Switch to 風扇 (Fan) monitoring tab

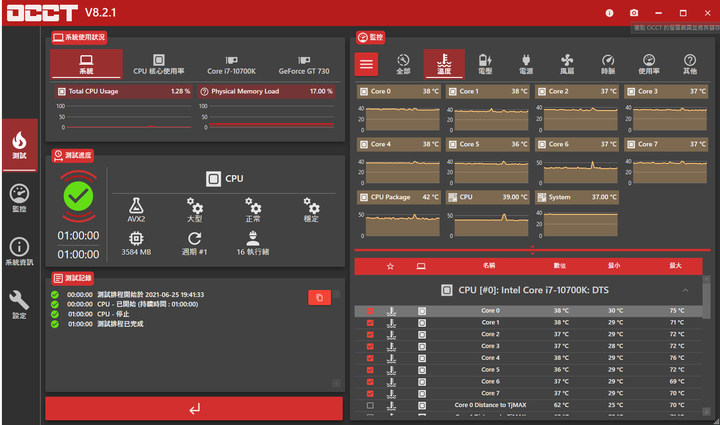567,64
